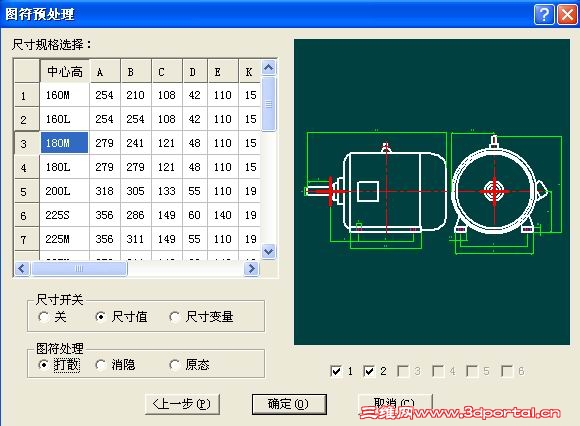580x426 pixels.
Task: Select row header 1
Action: point(27,95)
